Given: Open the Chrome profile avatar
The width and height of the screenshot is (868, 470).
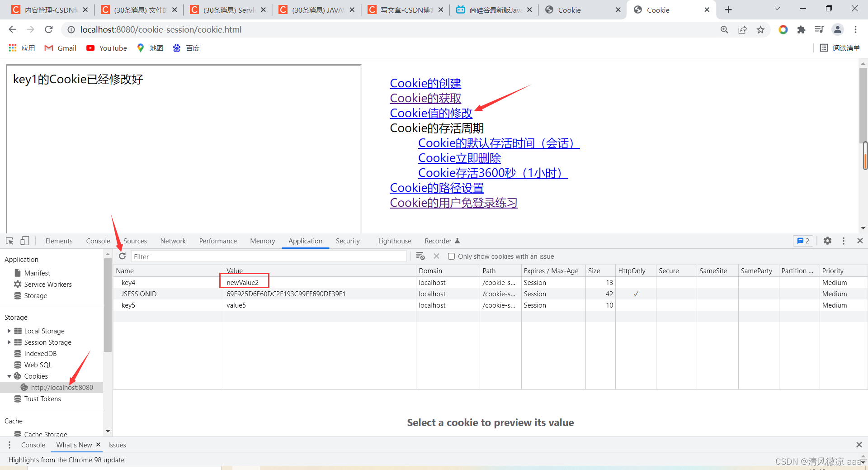Looking at the screenshot, I should click(x=838, y=29).
